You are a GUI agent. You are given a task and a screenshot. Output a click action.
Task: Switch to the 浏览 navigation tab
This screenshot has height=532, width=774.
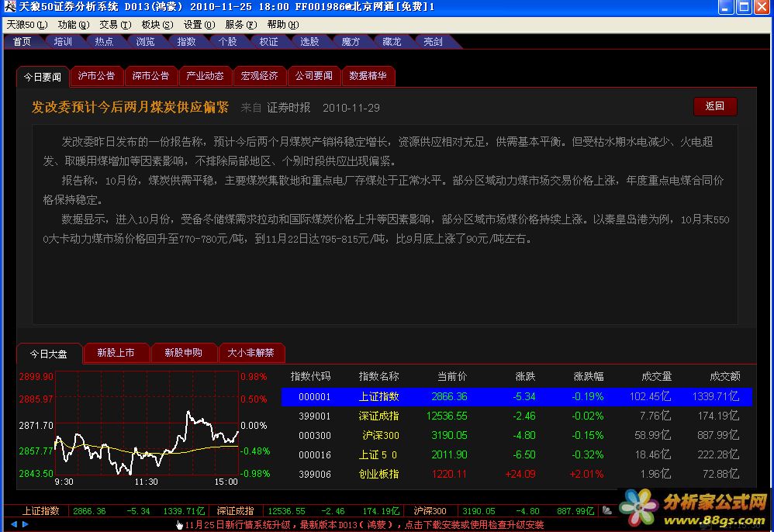coord(145,42)
